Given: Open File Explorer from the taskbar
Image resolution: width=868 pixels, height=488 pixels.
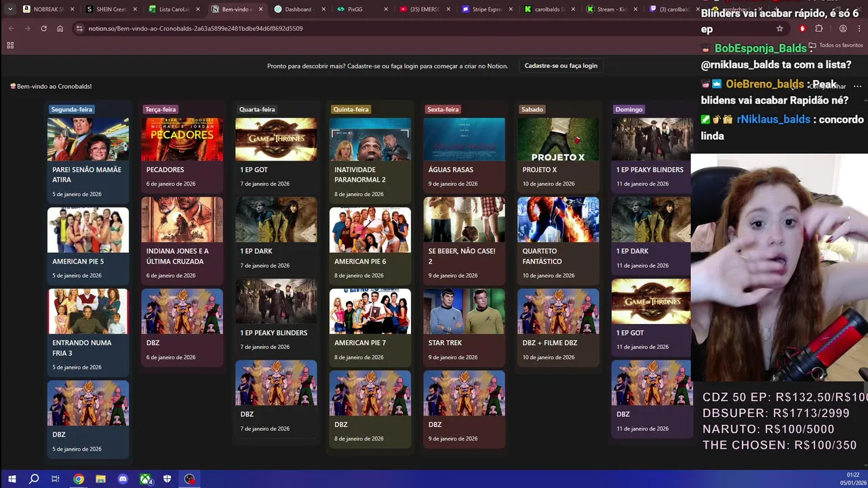Looking at the screenshot, I should (x=100, y=479).
